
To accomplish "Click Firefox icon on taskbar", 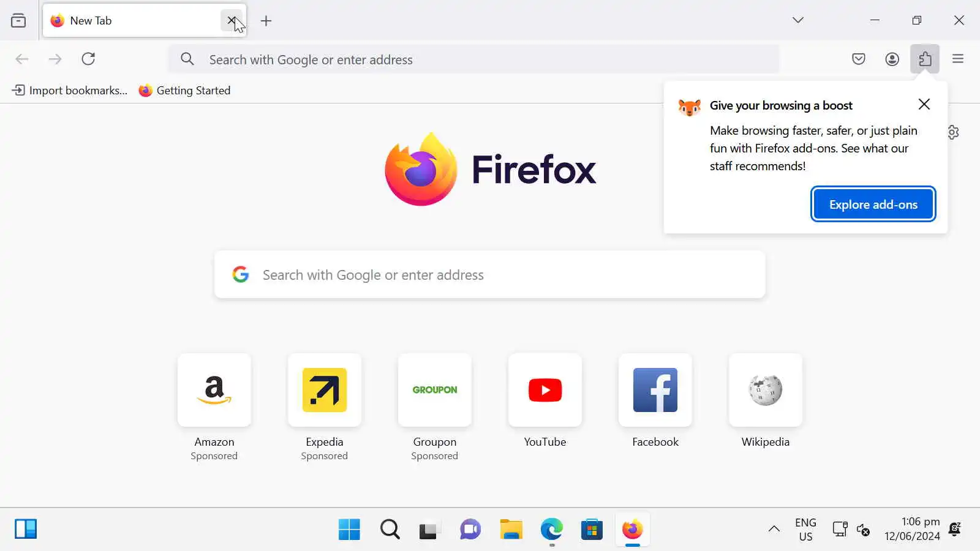I will tap(632, 529).
